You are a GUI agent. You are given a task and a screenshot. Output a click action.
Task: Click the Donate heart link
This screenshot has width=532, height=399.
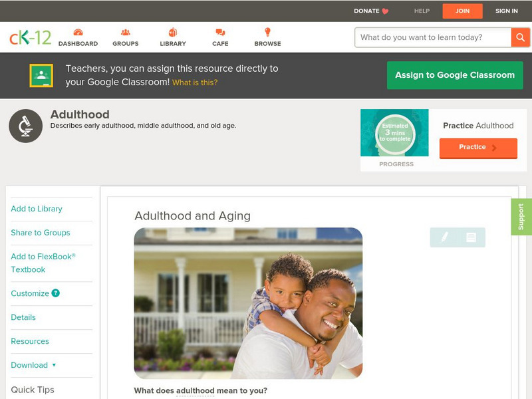371,11
